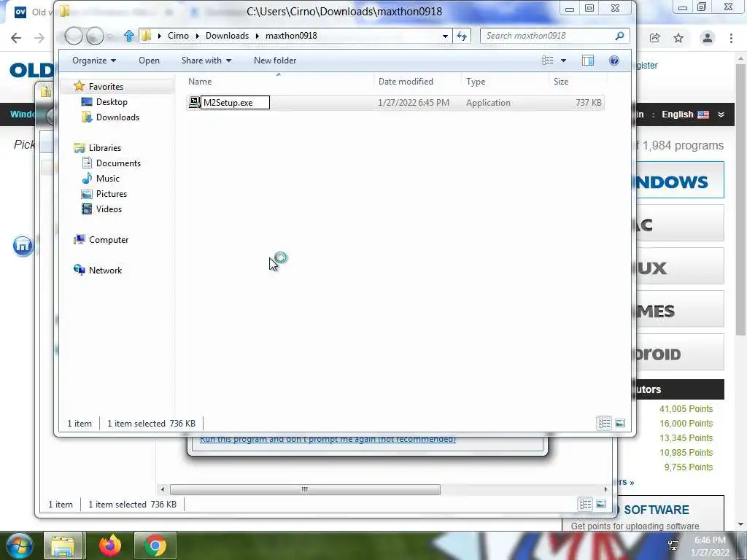Click Cirno in the breadcrumb path
This screenshot has height=560, width=747.
[178, 36]
